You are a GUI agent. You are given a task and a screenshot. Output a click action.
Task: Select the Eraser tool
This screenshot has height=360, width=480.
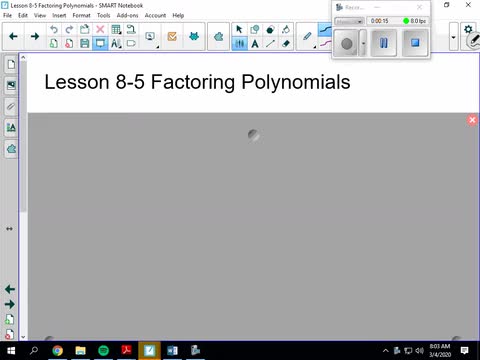(x=286, y=43)
